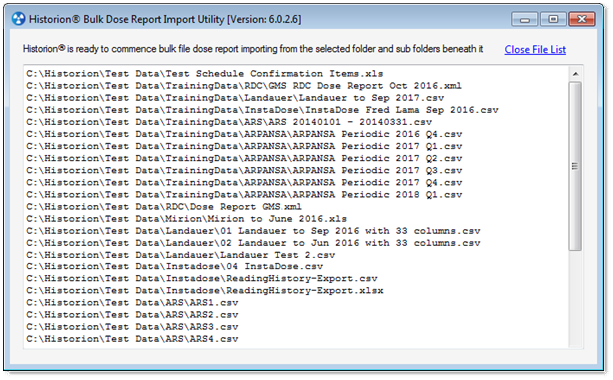Screen dimensions: 613x380
Task: Click scrollbar track below the thumb
Action: [575, 297]
